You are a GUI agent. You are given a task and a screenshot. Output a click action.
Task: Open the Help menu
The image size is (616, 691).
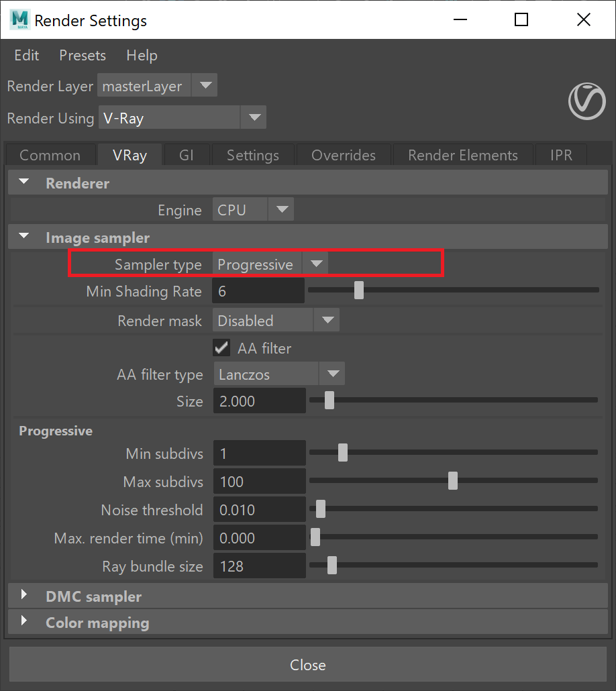[142, 56]
